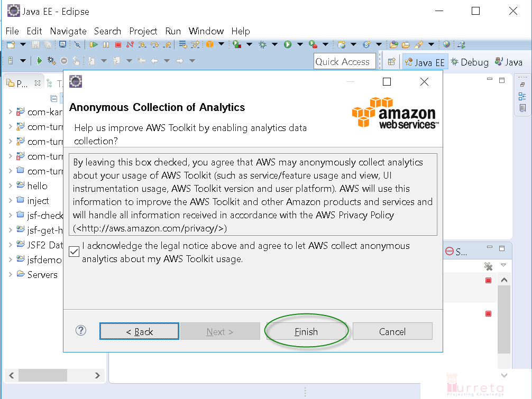532x399 pixels.
Task: Click the Step Return icon
Action: pyautogui.click(x=167, y=44)
